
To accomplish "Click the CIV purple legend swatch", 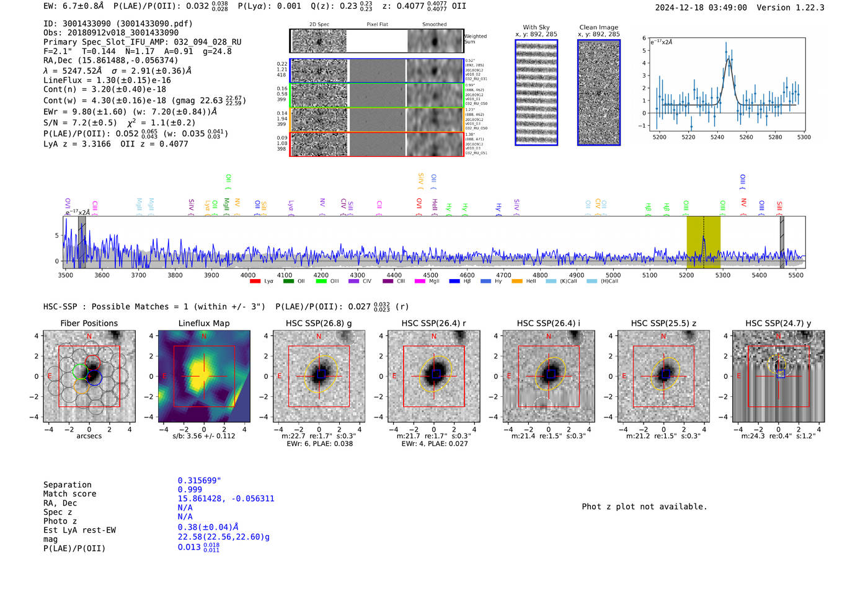I will click(x=354, y=282).
